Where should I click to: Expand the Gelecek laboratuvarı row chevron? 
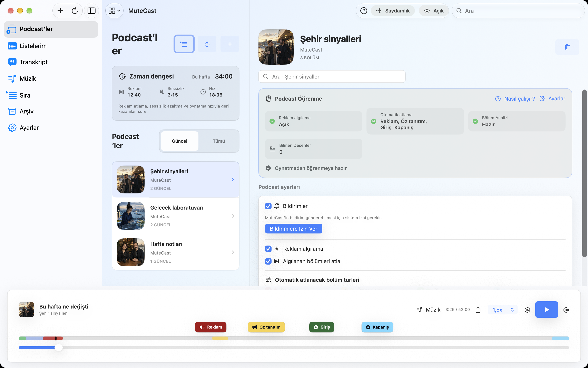[x=233, y=216]
